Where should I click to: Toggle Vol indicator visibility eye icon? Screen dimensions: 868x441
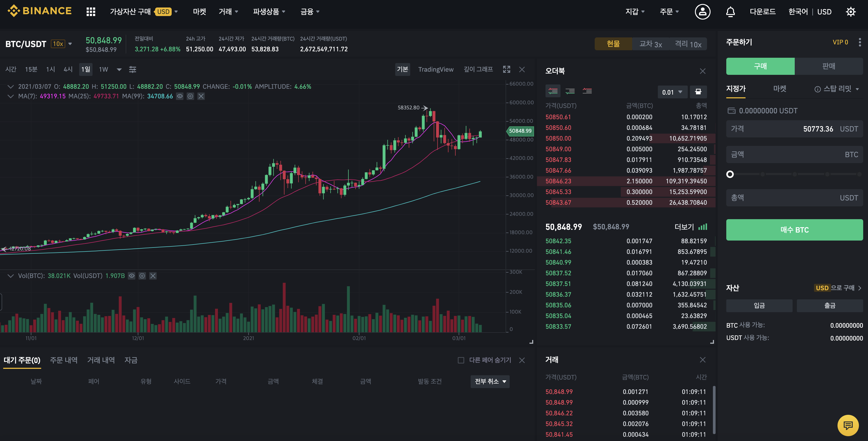click(132, 276)
